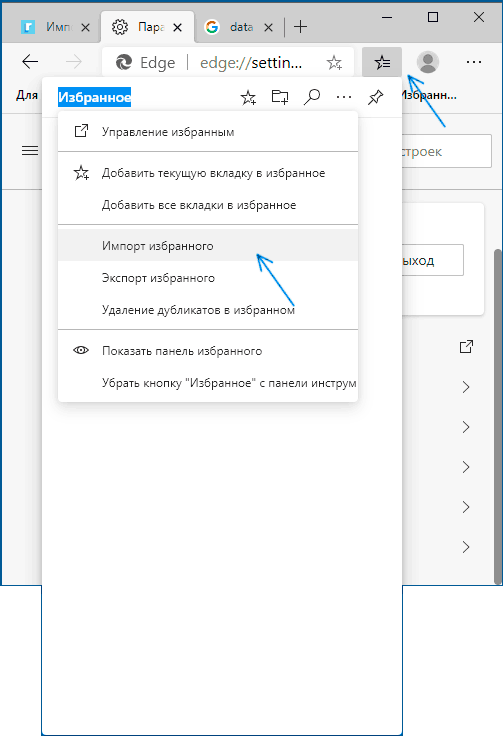Click the settings search field
This screenshot has width=503, height=736.
click(447, 151)
